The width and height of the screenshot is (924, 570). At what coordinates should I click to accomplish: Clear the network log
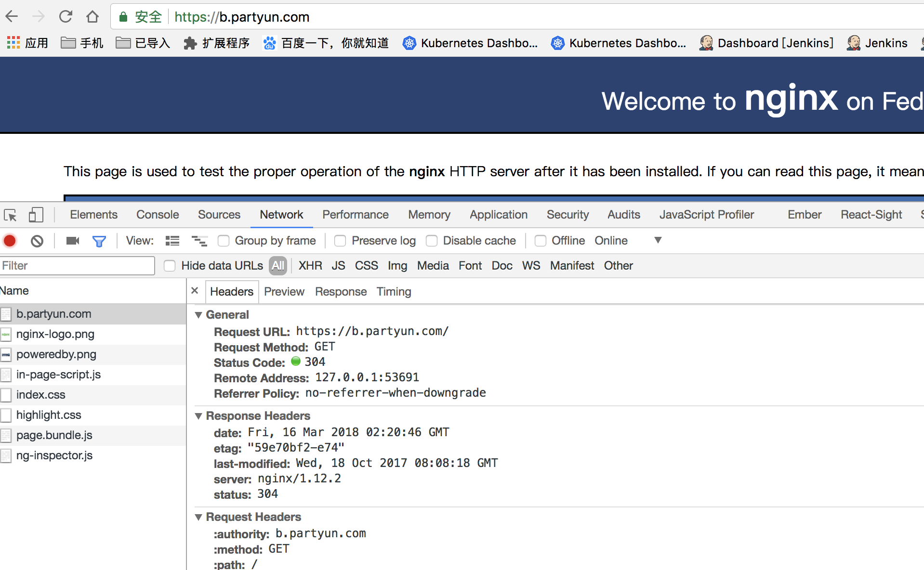point(37,241)
